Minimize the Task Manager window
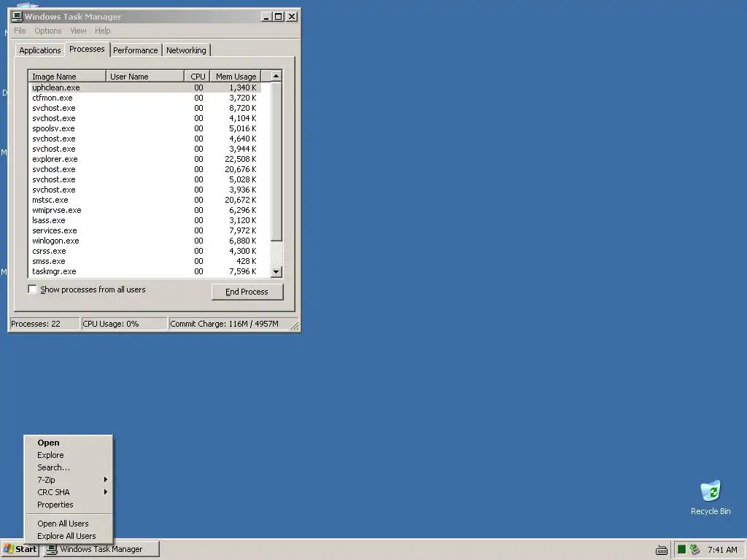 coord(266,17)
